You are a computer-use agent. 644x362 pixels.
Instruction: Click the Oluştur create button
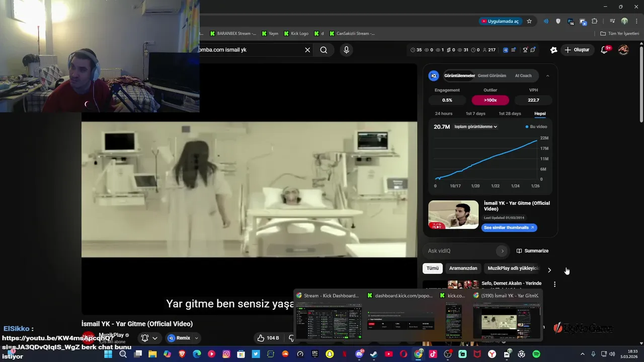click(x=577, y=50)
